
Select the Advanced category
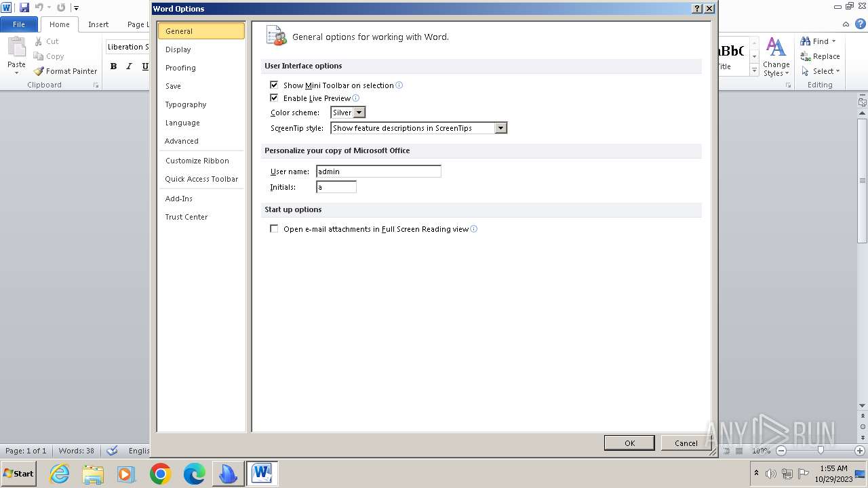pos(201,141)
